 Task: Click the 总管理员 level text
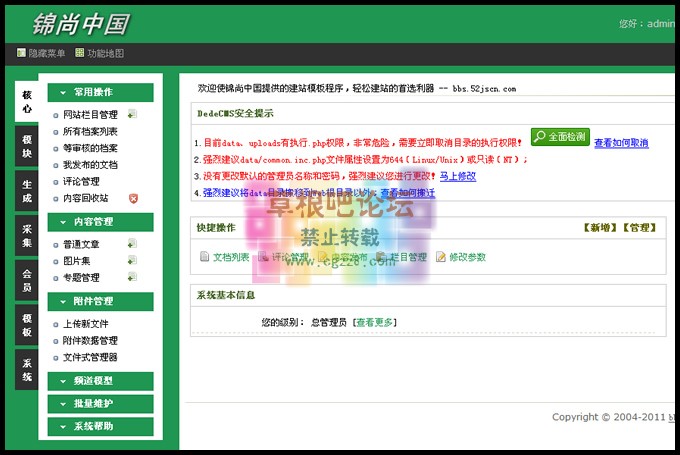(329, 322)
